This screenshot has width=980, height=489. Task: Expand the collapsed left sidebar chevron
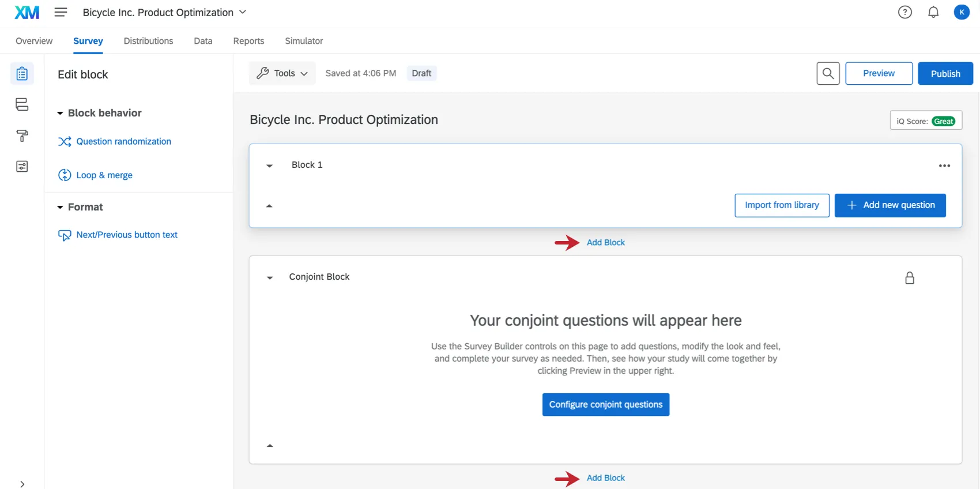tap(22, 484)
